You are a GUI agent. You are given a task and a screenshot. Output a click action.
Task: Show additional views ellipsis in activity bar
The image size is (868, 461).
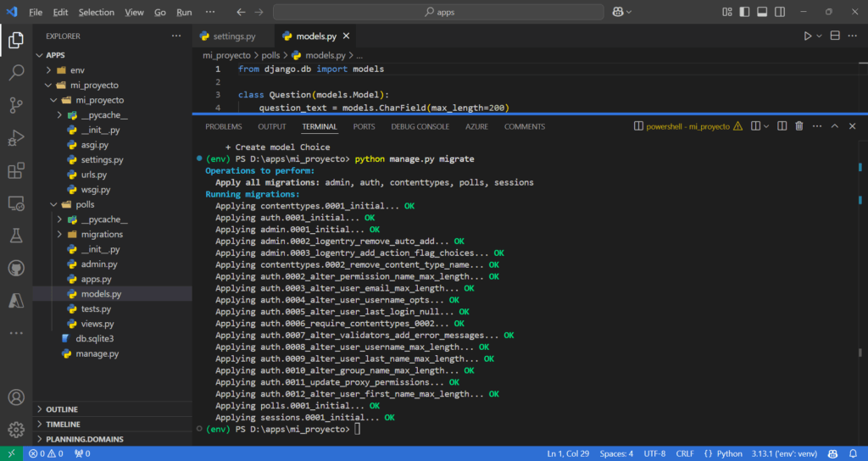click(16, 333)
